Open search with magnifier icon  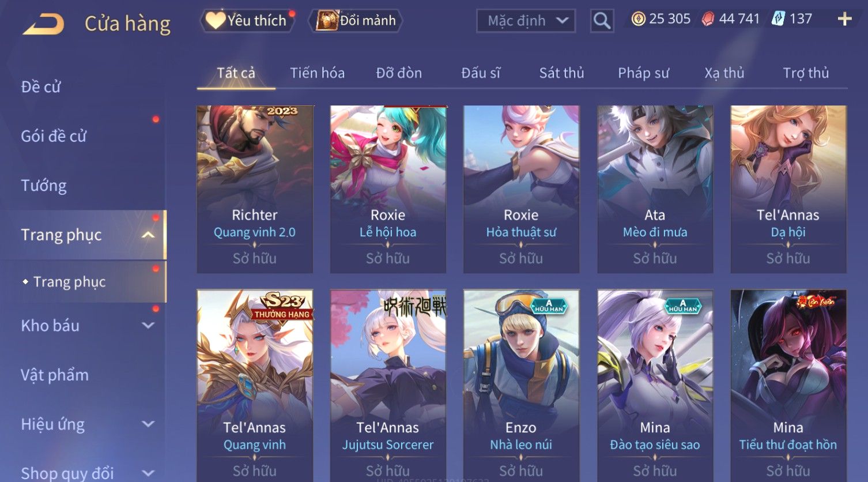(602, 21)
